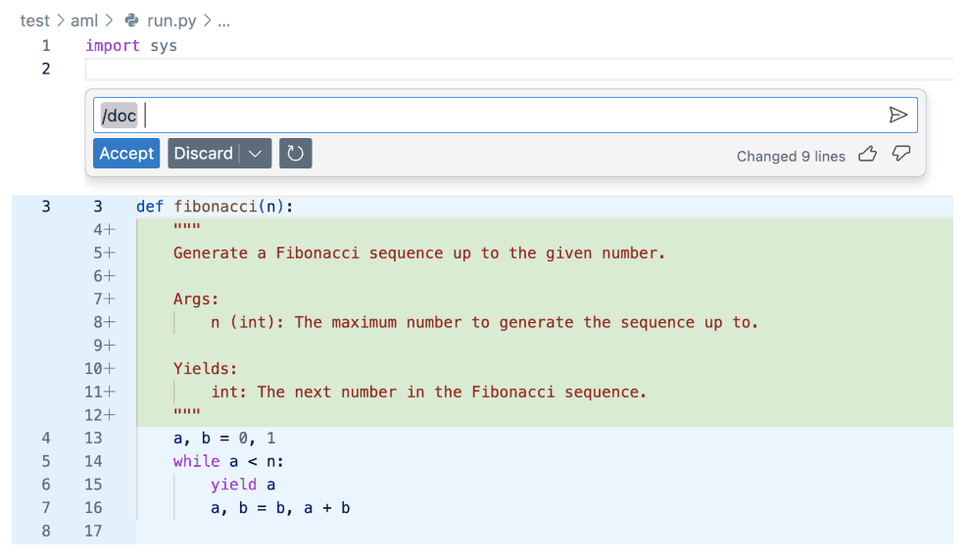Click the 'yield a' code line

(243, 485)
